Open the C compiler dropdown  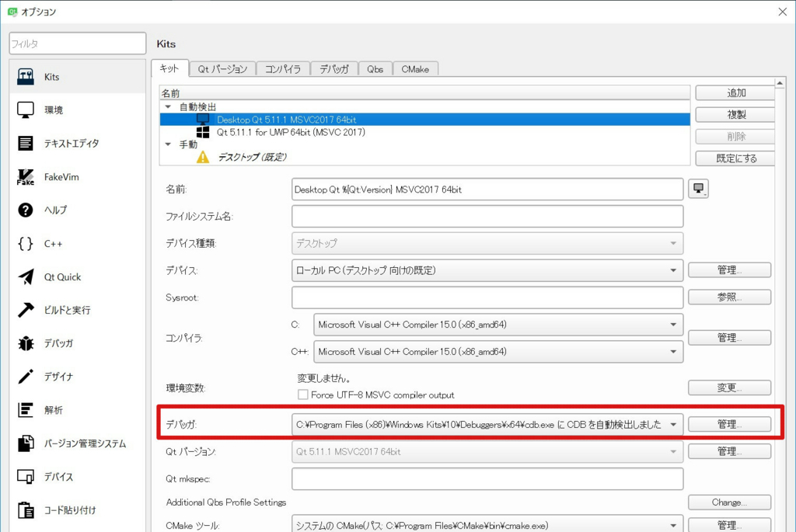pyautogui.click(x=498, y=325)
